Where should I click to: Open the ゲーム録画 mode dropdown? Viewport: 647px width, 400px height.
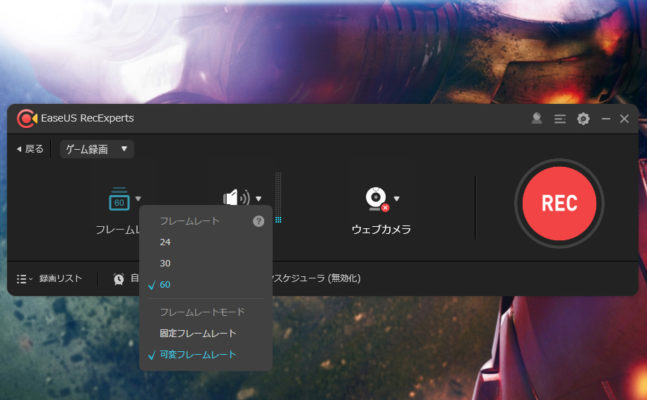point(97,149)
